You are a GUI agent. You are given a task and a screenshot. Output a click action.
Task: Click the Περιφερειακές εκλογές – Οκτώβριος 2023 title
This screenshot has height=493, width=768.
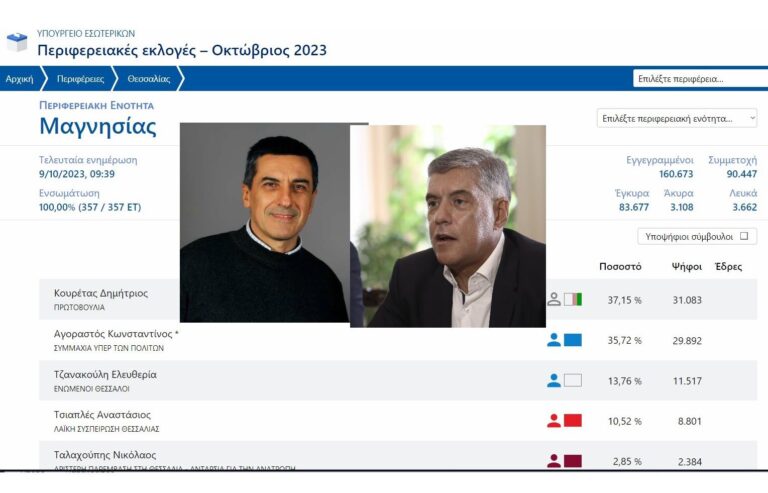182,50
